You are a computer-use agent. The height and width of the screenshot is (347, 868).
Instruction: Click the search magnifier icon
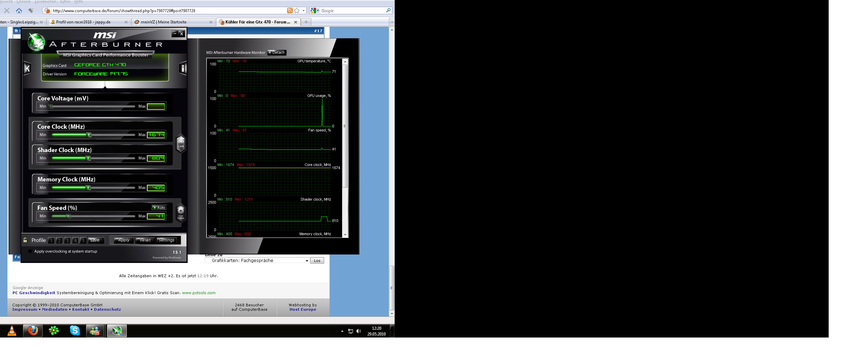click(x=389, y=11)
